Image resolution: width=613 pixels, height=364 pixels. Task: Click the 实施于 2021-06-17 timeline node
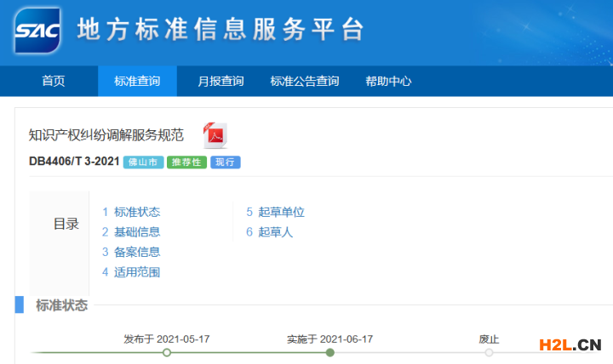(x=330, y=353)
